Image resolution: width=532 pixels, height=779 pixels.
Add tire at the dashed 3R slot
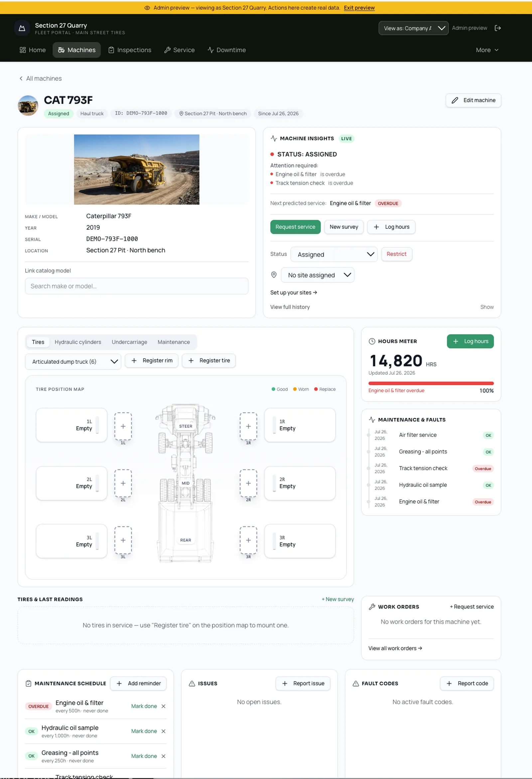point(248,540)
